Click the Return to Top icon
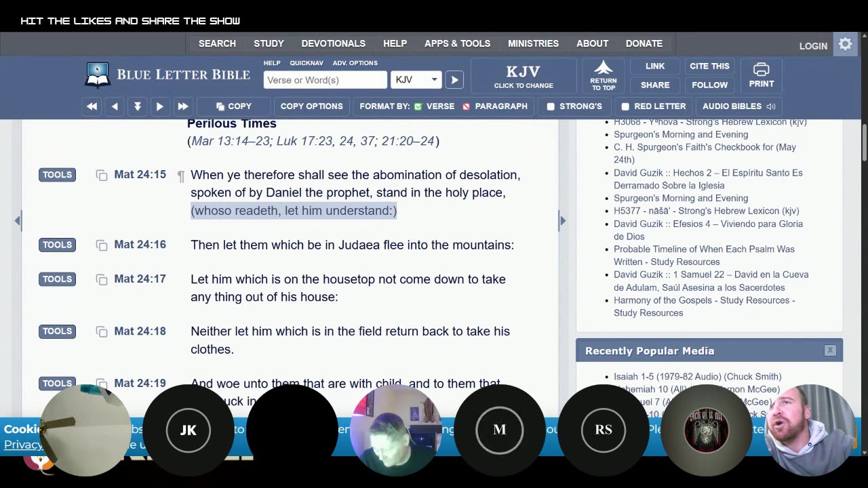868x488 pixels. click(603, 75)
